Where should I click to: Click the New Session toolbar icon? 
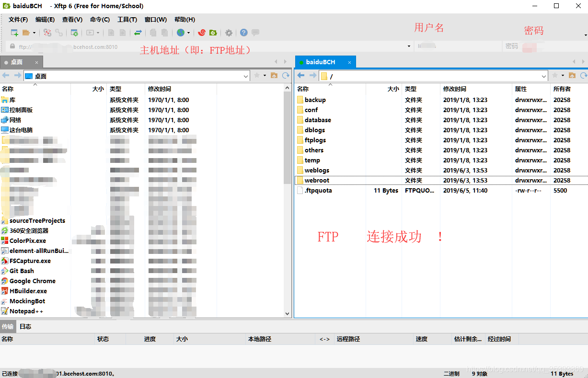point(14,33)
